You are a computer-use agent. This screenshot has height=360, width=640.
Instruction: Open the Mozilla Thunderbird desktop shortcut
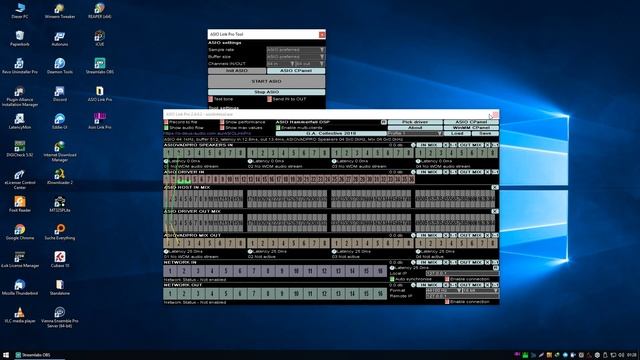20,288
